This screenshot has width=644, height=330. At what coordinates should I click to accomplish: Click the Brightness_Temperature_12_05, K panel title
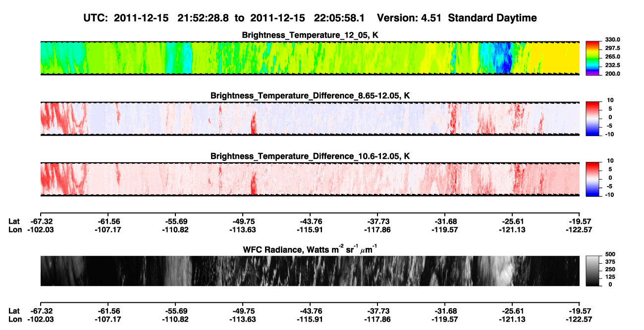pos(310,35)
